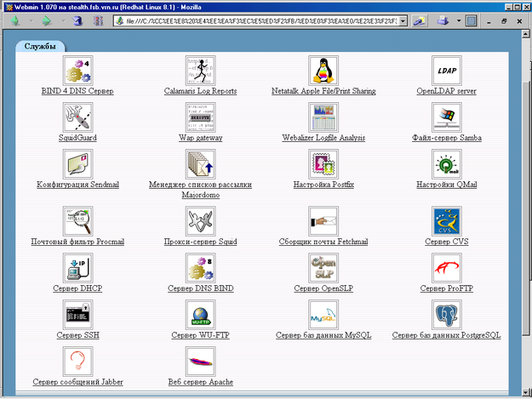Open the Sendmail configuration mailbox icon
The image size is (532, 399).
click(x=77, y=164)
